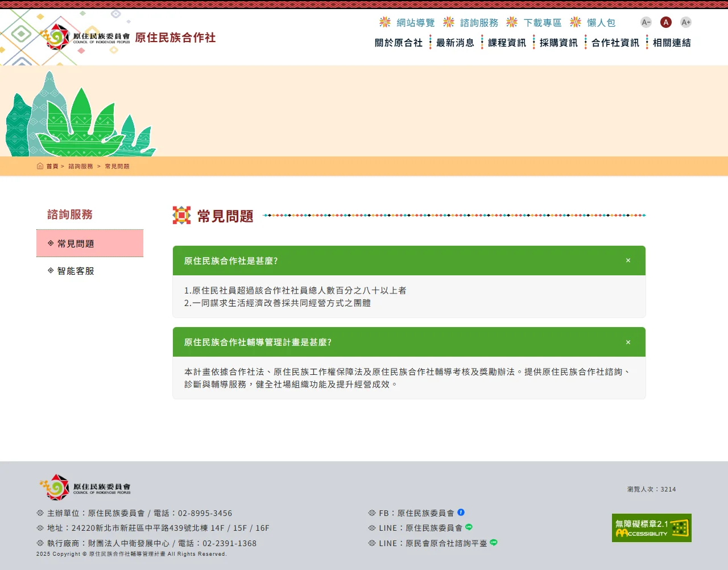Select 常見問題 in the sidebar
The height and width of the screenshot is (570, 728).
coord(90,243)
